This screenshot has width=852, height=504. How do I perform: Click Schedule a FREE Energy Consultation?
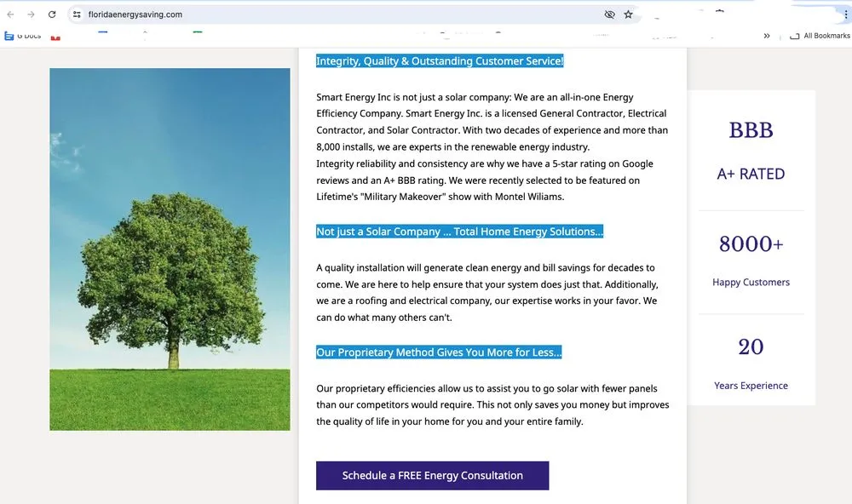(x=432, y=475)
